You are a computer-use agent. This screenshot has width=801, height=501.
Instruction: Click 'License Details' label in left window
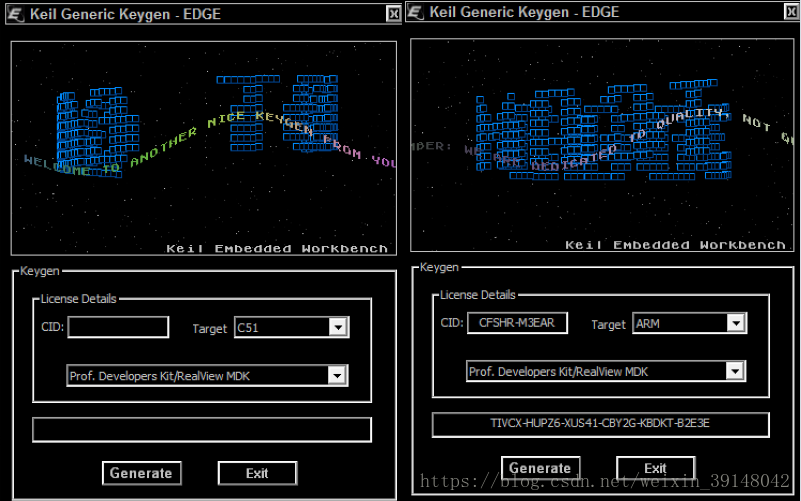tap(79, 299)
